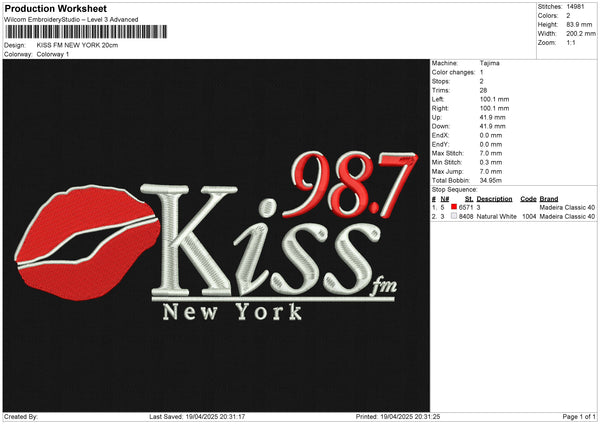600x424 pixels.
Task: Click the red thread color swatch 6571
Action: point(454,207)
